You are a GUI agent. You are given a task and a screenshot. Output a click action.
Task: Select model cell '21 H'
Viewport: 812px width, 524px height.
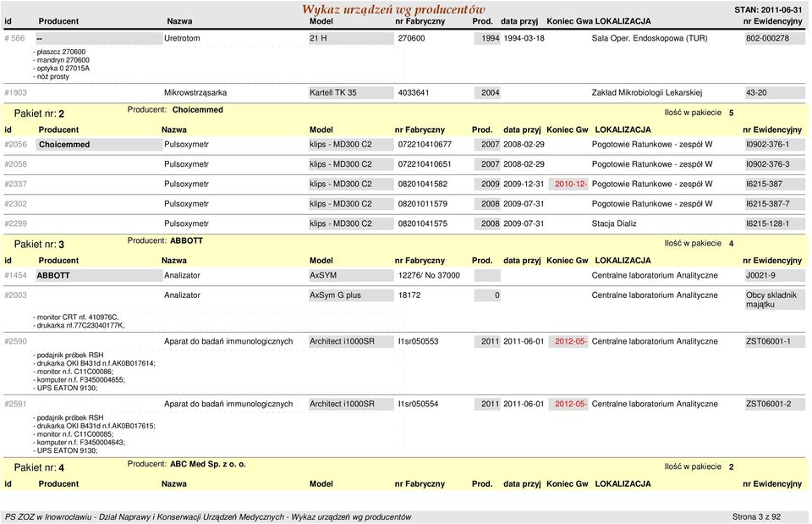pyautogui.click(x=351, y=38)
